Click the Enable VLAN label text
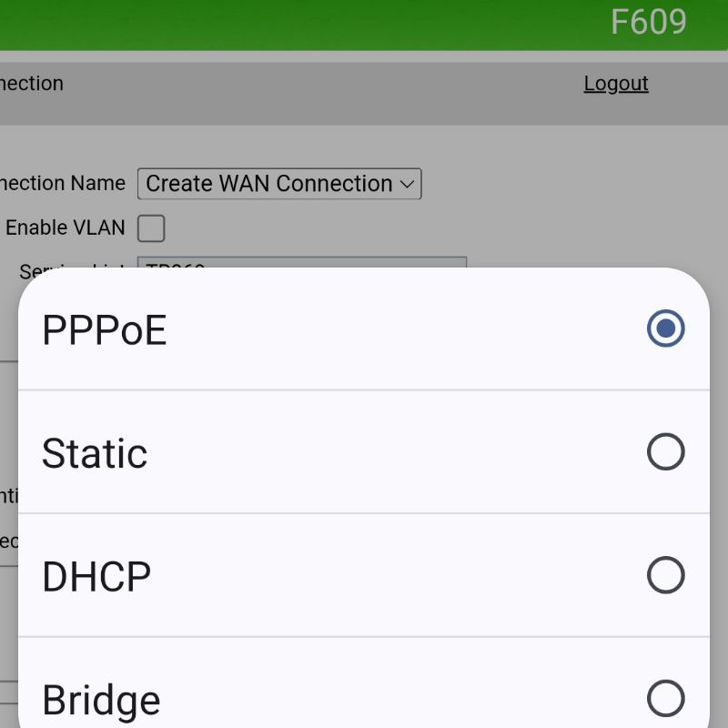This screenshot has height=728, width=728. click(x=66, y=227)
